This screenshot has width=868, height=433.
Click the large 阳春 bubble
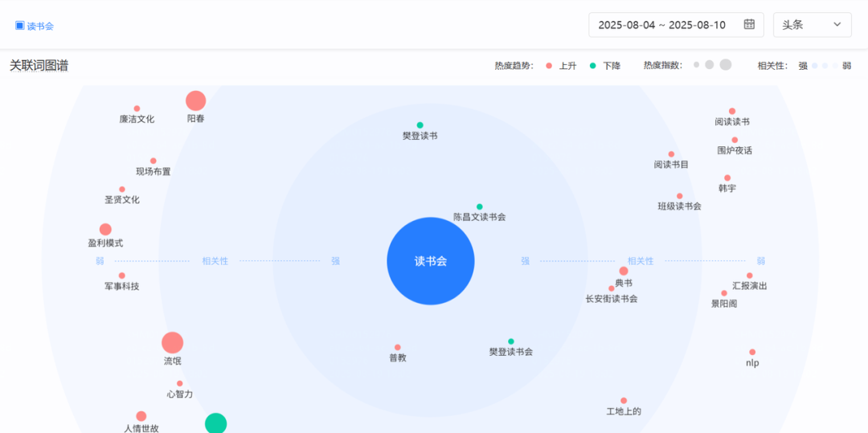click(x=195, y=100)
